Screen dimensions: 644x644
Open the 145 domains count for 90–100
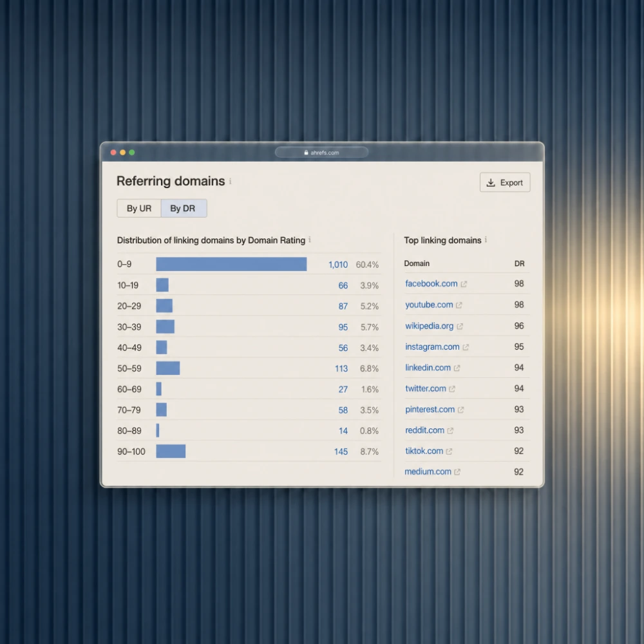341,452
